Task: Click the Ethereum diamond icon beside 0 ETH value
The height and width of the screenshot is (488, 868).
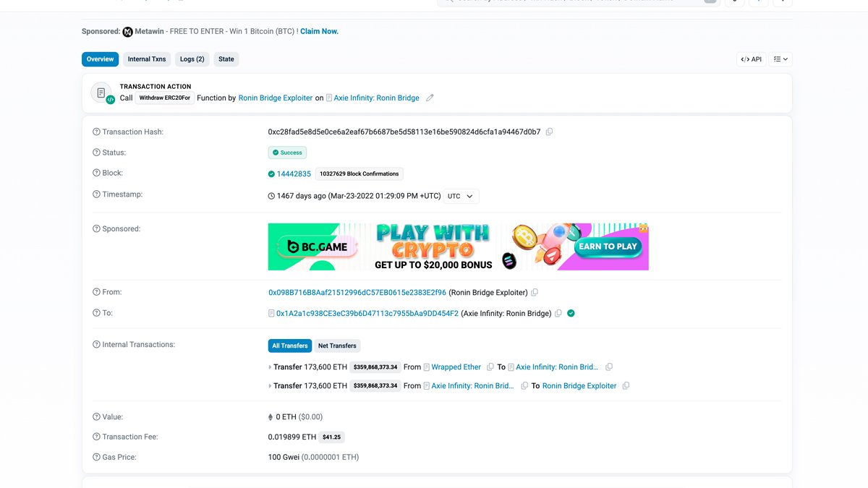Action: (271, 416)
